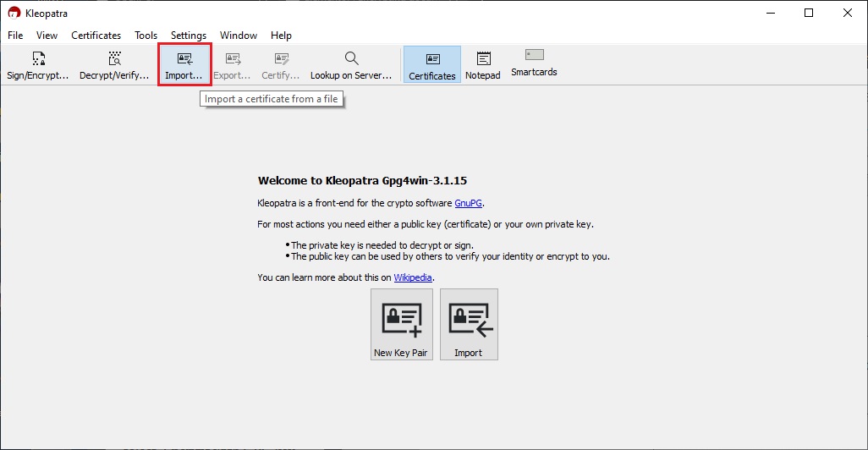The height and width of the screenshot is (450, 868).
Task: Open the Smartcards view
Action: pyautogui.click(x=534, y=63)
